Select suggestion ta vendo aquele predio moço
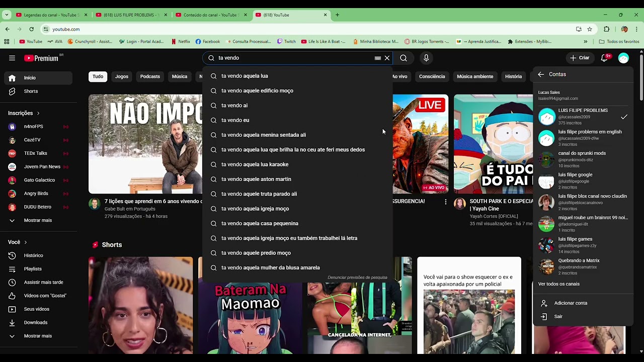The width and height of the screenshot is (644, 362). [297, 253]
